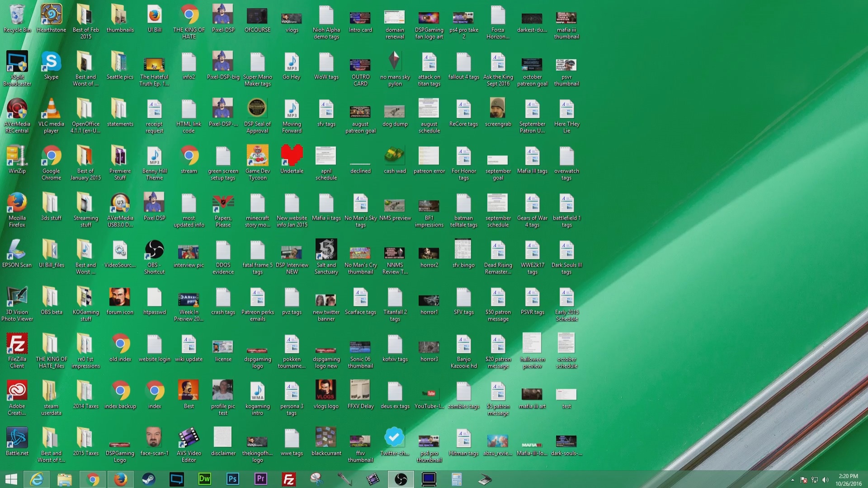Select the 2014 Taxes folder
The height and width of the screenshot is (488, 868).
click(85, 395)
